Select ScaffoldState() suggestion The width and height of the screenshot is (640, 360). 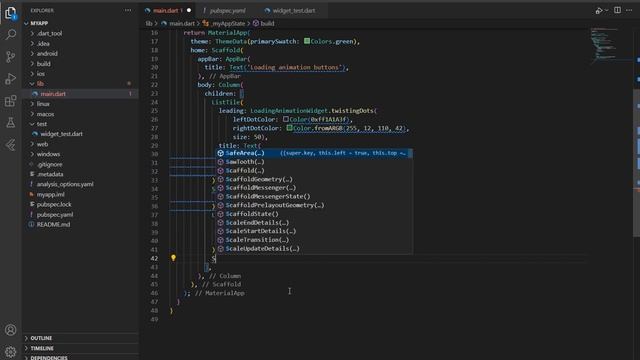(x=314, y=214)
